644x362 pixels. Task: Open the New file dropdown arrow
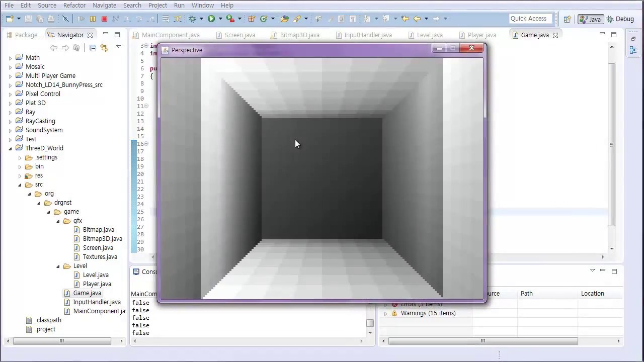(x=19, y=19)
